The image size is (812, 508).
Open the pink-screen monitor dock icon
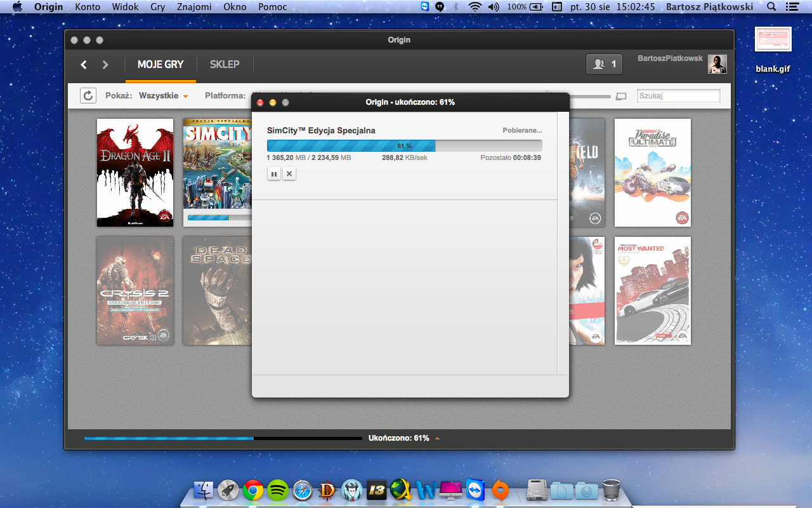(450, 490)
